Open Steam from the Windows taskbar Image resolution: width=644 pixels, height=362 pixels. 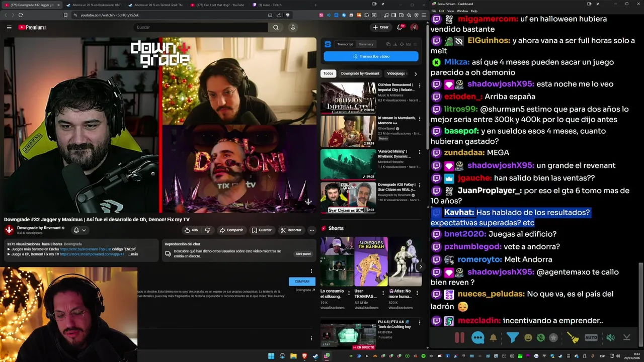tap(315, 356)
